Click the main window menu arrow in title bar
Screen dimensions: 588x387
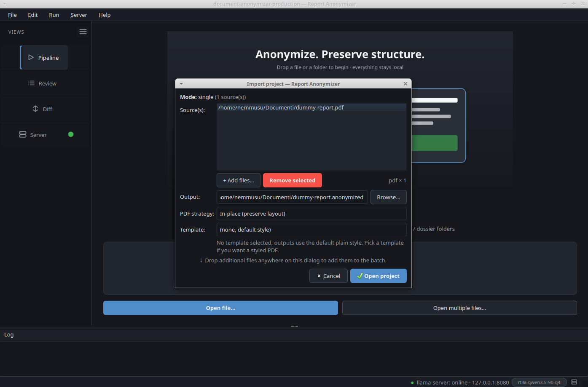coord(4,4)
